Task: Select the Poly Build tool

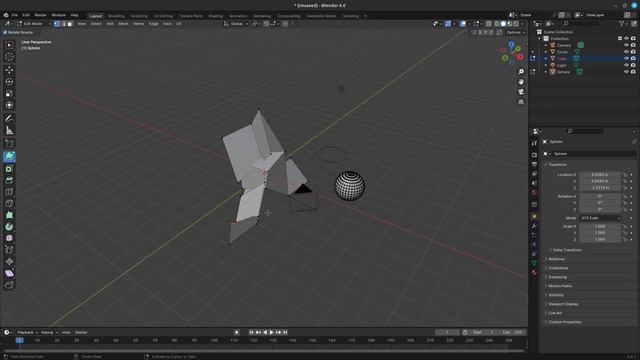Action: tap(9, 215)
